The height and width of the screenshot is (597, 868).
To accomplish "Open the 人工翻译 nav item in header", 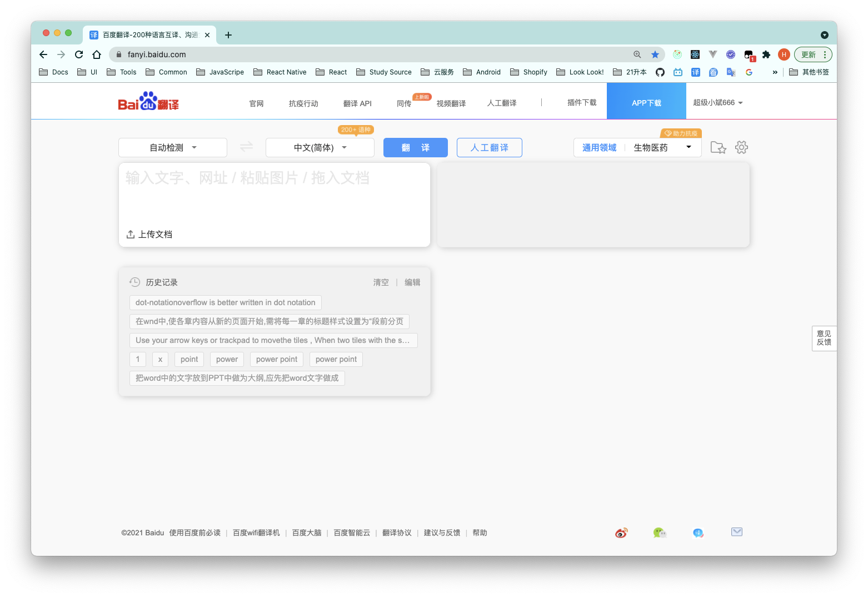I will pyautogui.click(x=502, y=103).
